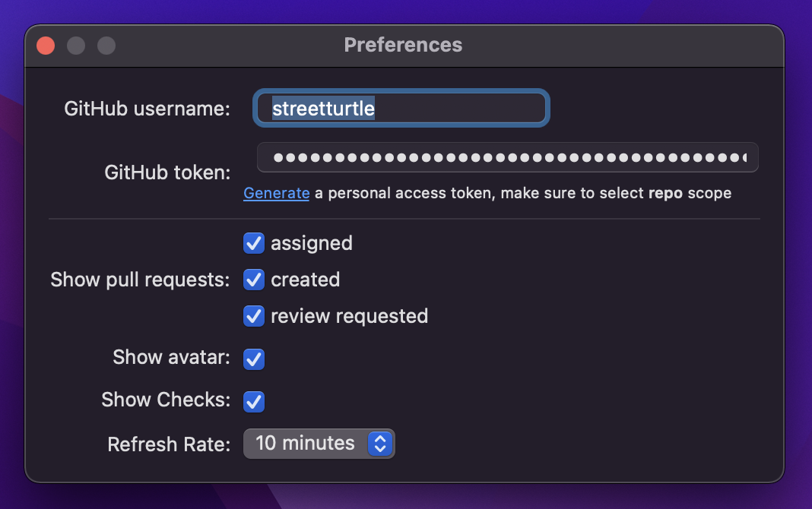812x509 pixels.
Task: Click the "Refresh Rate:" label
Action: point(169,444)
